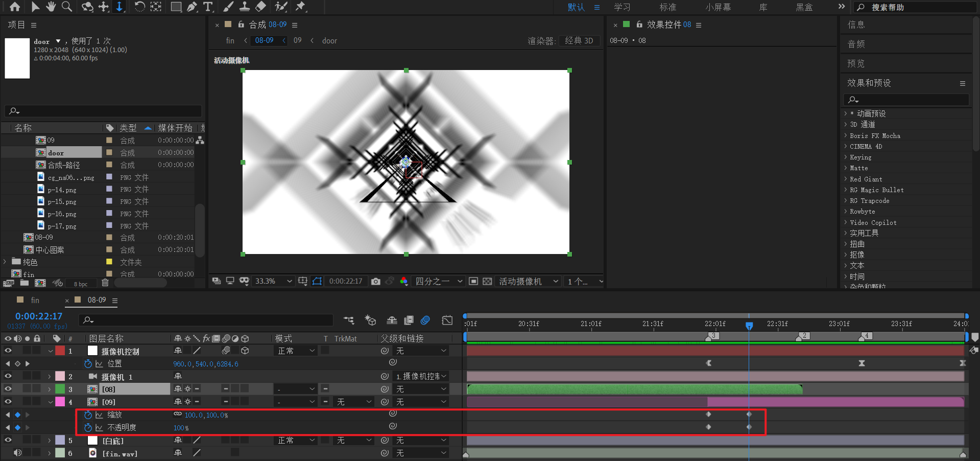The image size is (980, 461).
Task: Toggle the transparency grid icon
Action: tap(487, 282)
